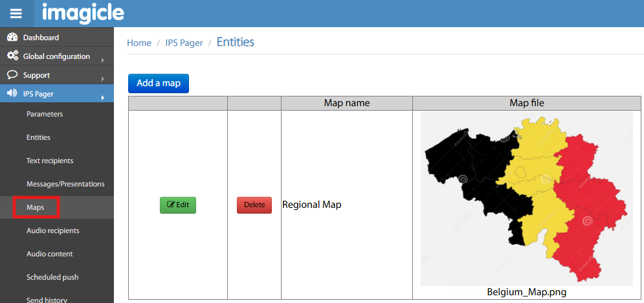Screen dimensions: 644x303
Task: Delete the Regional Map entry
Action: point(254,205)
